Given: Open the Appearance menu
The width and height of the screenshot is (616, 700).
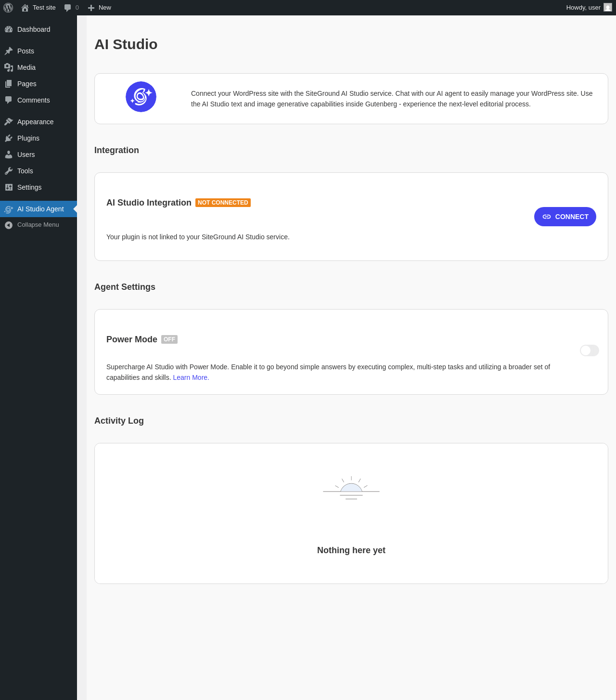Looking at the screenshot, I should tap(35, 122).
